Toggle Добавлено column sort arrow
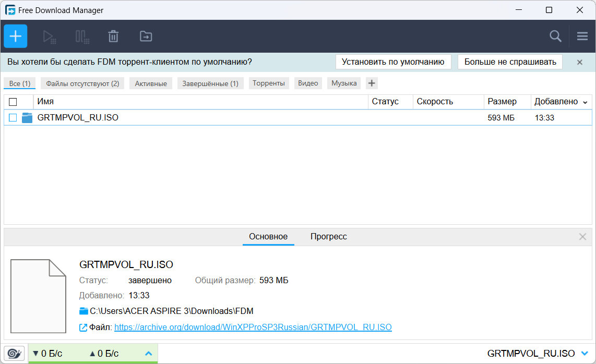This screenshot has width=596, height=364. coord(585,102)
